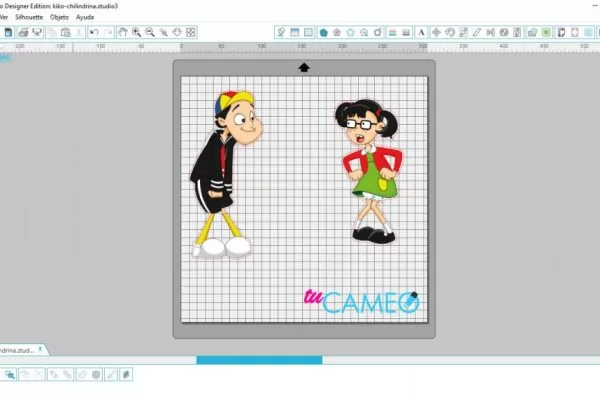Click the Zoom In magnifier
The width and height of the screenshot is (600, 400).
tap(136, 33)
